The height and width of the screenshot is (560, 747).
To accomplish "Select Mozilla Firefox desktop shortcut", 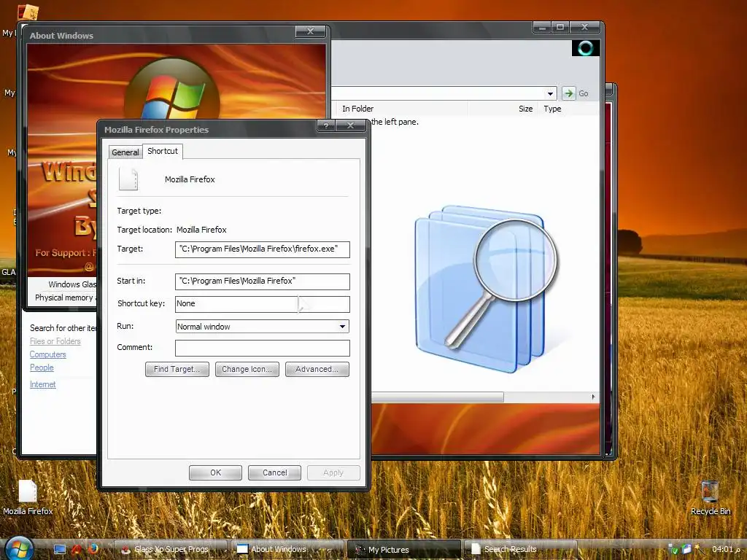I will [28, 497].
